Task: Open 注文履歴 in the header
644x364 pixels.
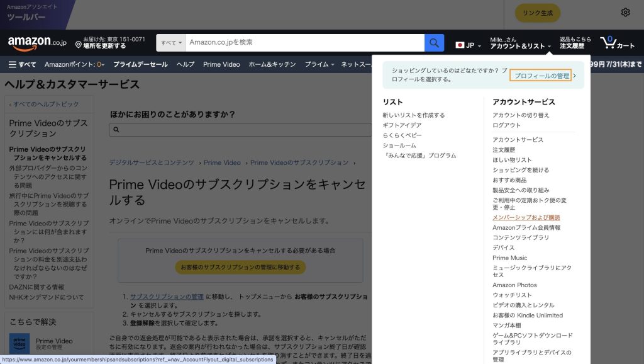Action: [572, 46]
